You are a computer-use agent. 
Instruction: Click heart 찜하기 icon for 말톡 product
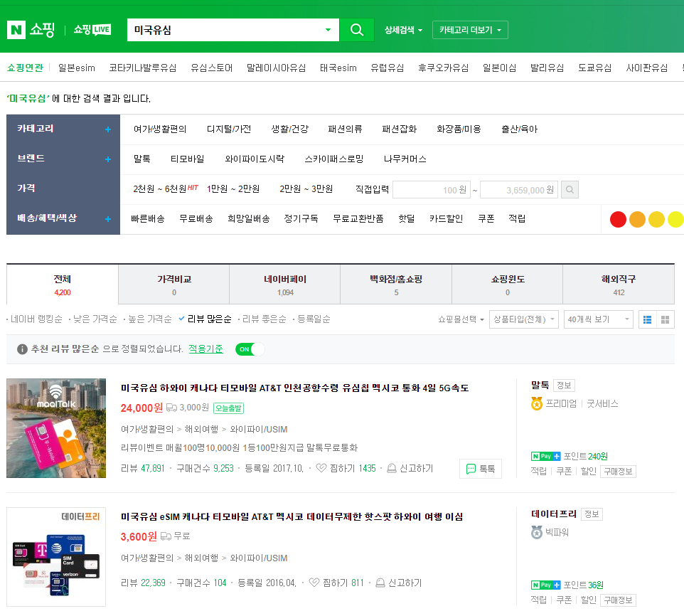pos(321,468)
